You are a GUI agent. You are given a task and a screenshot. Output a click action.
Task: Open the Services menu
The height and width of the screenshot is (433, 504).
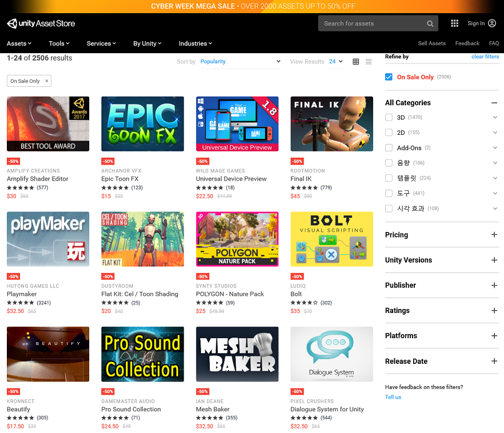click(101, 43)
